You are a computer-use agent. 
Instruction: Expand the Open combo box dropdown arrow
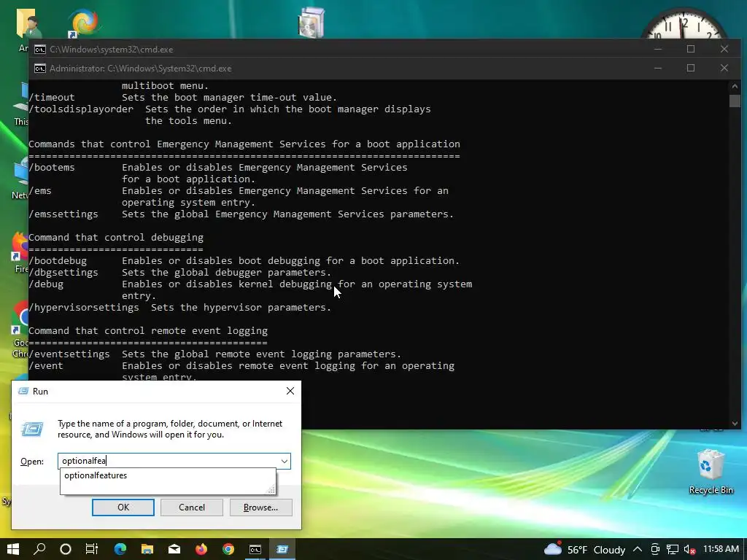click(285, 461)
